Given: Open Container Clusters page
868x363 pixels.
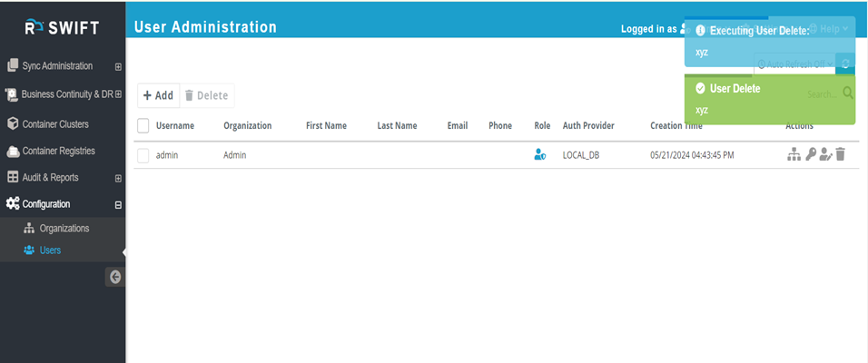Looking at the screenshot, I should point(54,124).
